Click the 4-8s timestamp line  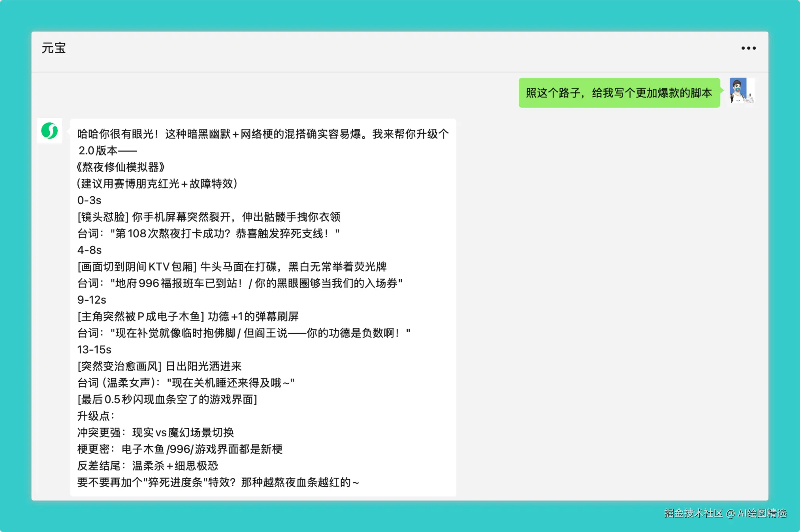[x=89, y=250]
